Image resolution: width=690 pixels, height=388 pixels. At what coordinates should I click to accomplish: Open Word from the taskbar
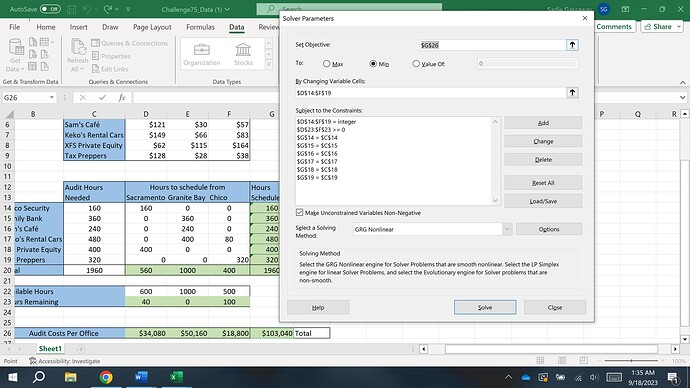coord(141,377)
